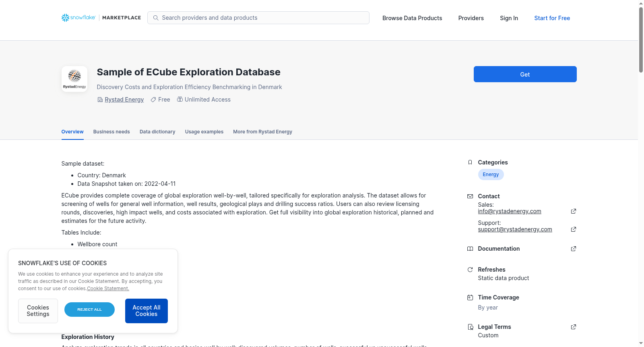
Task: Open the Legal Terms link
Action: point(494,327)
